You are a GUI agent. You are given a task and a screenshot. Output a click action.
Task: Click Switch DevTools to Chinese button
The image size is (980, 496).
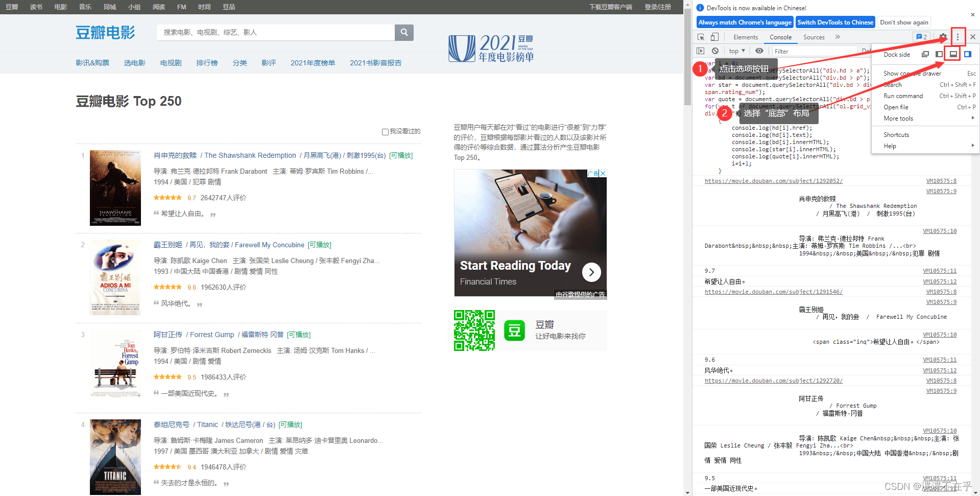835,22
